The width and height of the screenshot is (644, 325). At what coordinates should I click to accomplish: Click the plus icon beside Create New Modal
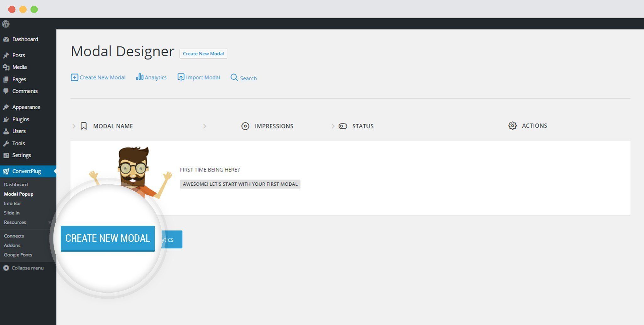click(x=74, y=78)
